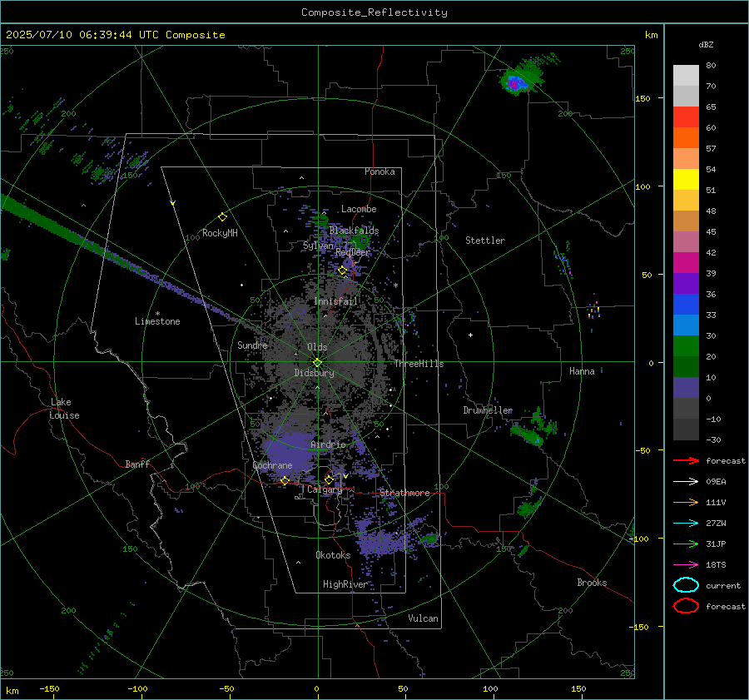Click the magenta 18TS arrow in the legend

[686, 565]
